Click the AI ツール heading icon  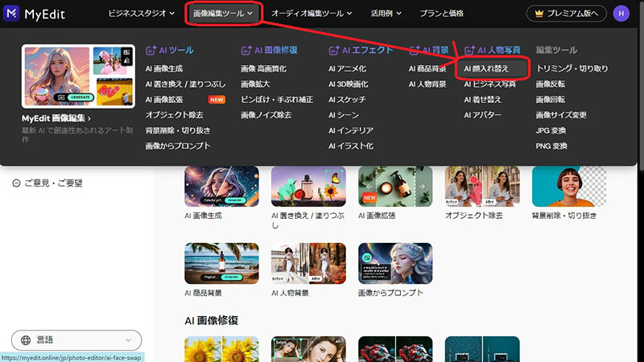click(x=151, y=50)
